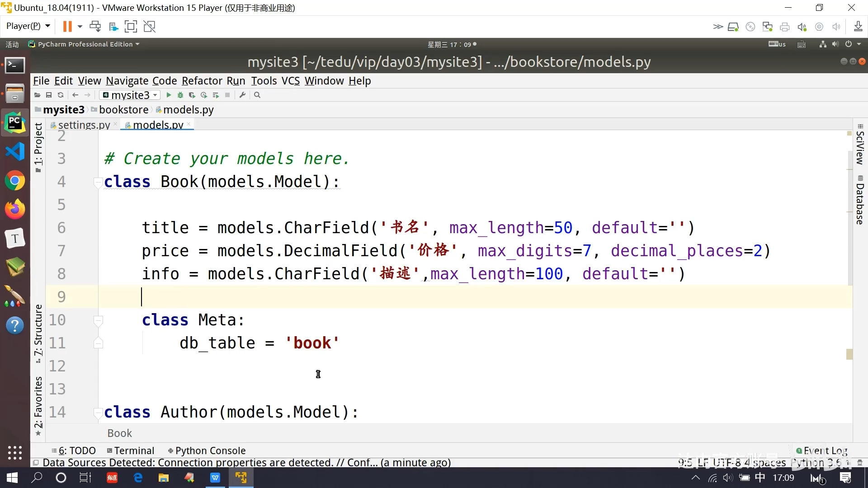
Task: Open the File menu
Action: (41, 81)
